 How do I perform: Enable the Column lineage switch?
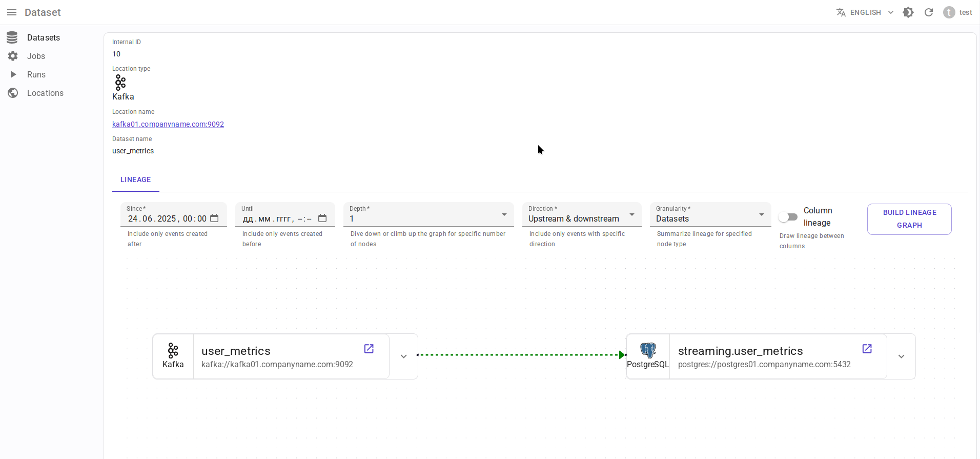point(788,217)
